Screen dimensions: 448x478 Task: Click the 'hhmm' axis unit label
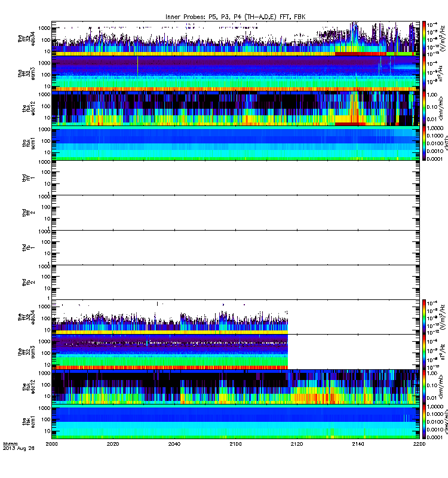[x=10, y=444]
